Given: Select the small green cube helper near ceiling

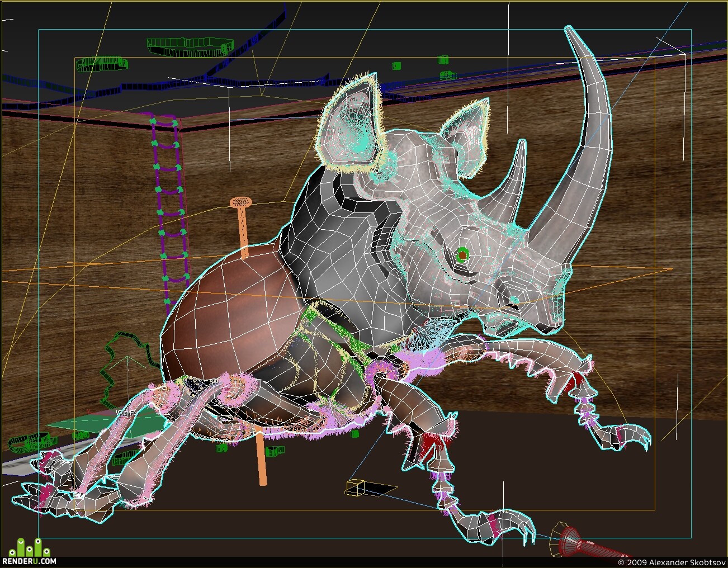Looking at the screenshot, I should (x=396, y=66).
